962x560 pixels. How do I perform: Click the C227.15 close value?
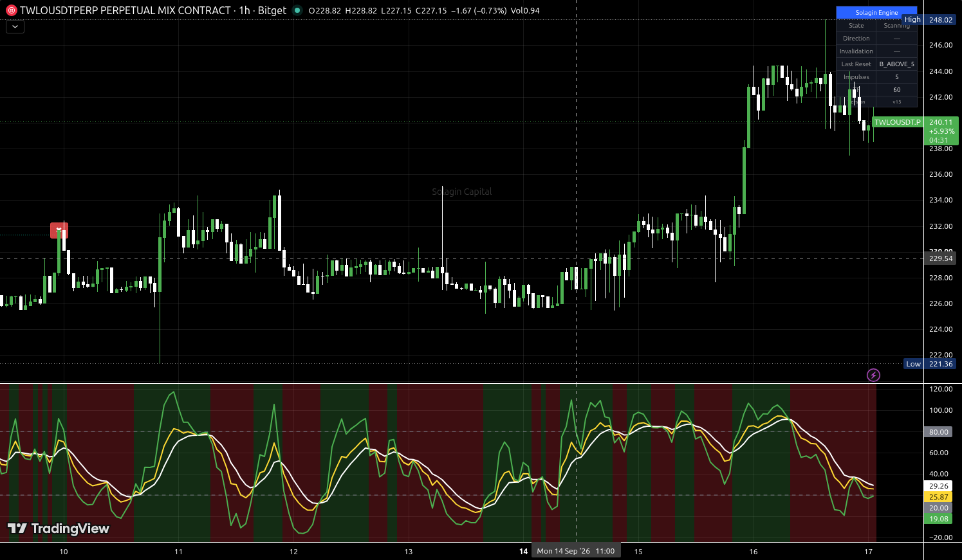tap(431, 11)
